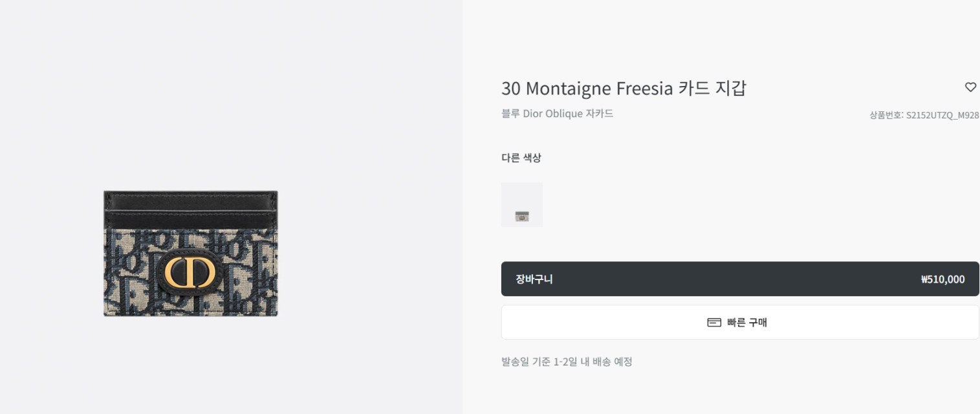Click the 빠른 구매 text label
The width and height of the screenshot is (980, 414).
[x=748, y=322]
